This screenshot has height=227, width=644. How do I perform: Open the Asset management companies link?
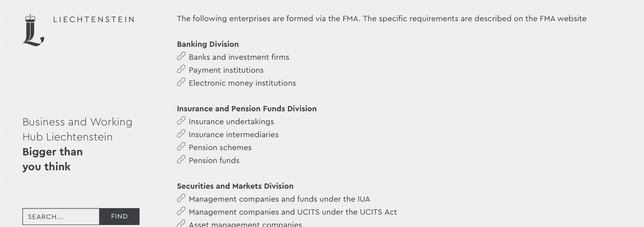coord(245,224)
